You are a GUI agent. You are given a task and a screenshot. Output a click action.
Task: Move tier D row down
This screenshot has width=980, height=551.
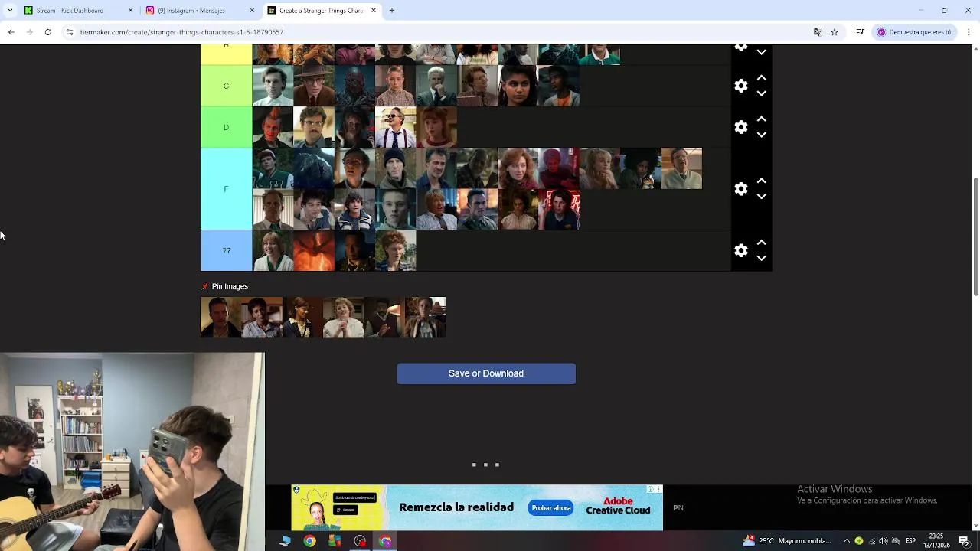[x=761, y=135]
